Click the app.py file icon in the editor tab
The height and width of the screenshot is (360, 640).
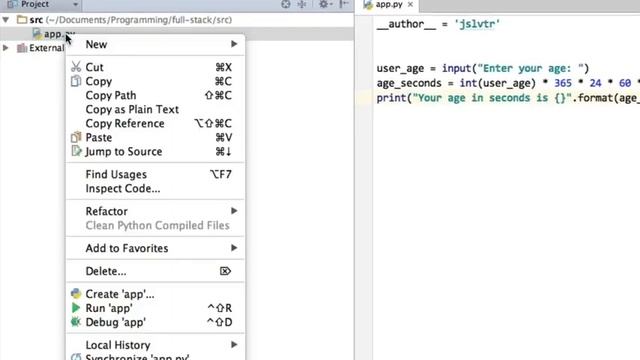pos(368,4)
